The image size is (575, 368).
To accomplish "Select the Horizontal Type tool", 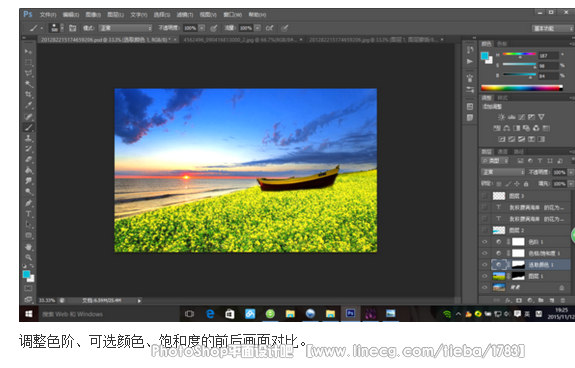I will (x=28, y=214).
